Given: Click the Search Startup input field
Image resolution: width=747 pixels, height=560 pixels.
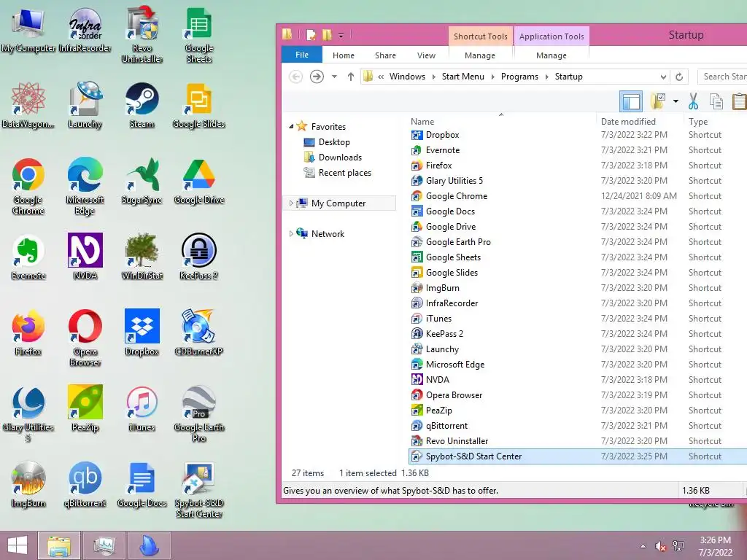Looking at the screenshot, I should coord(722,77).
